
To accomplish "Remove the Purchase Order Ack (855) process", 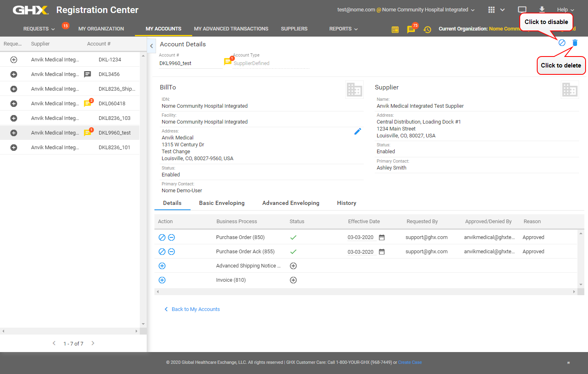I will coord(171,252).
